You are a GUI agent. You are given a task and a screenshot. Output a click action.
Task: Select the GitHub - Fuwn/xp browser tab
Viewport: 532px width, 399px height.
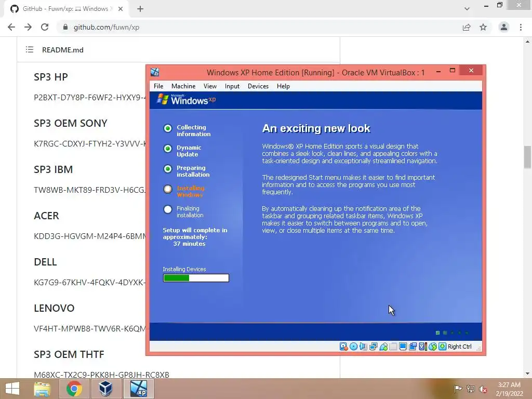66,9
